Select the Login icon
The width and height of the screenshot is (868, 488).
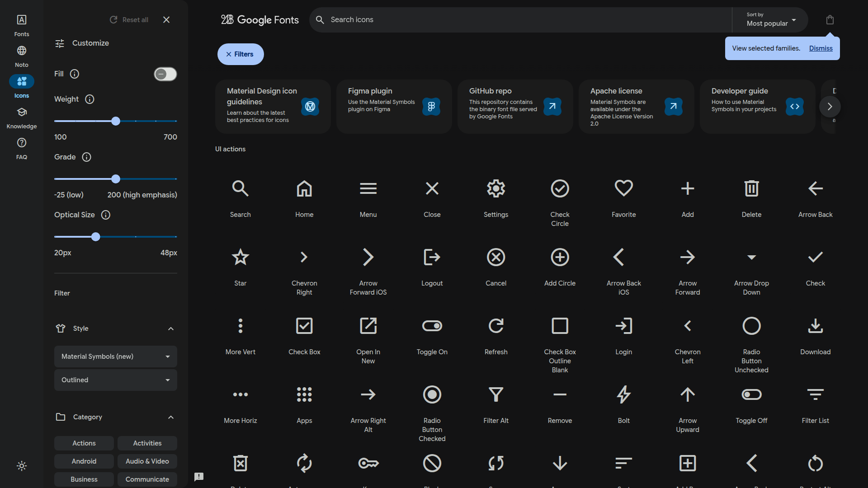point(624,326)
